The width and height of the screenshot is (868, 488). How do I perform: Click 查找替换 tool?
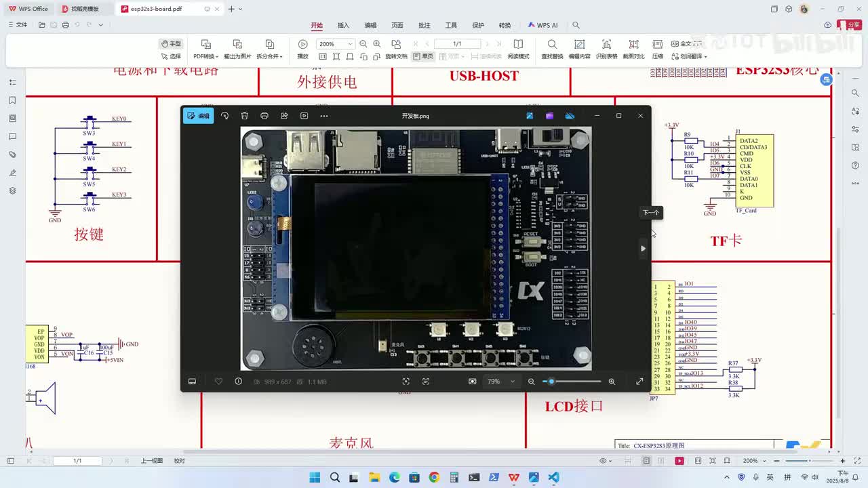click(552, 49)
